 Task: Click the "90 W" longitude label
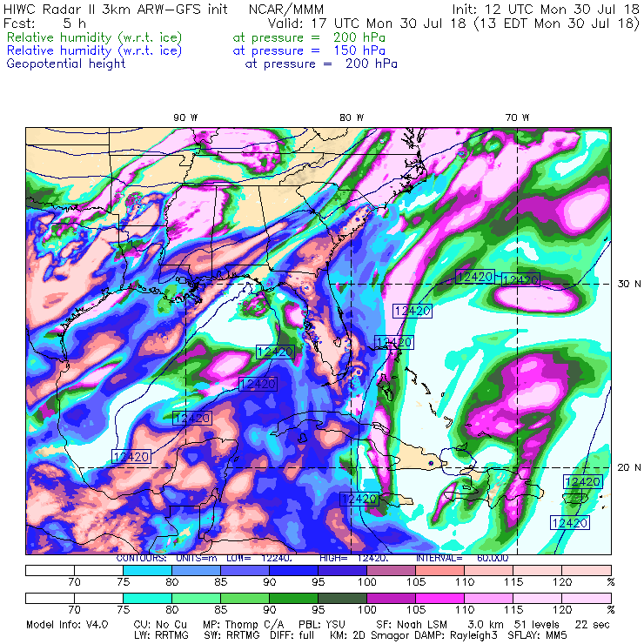(185, 117)
